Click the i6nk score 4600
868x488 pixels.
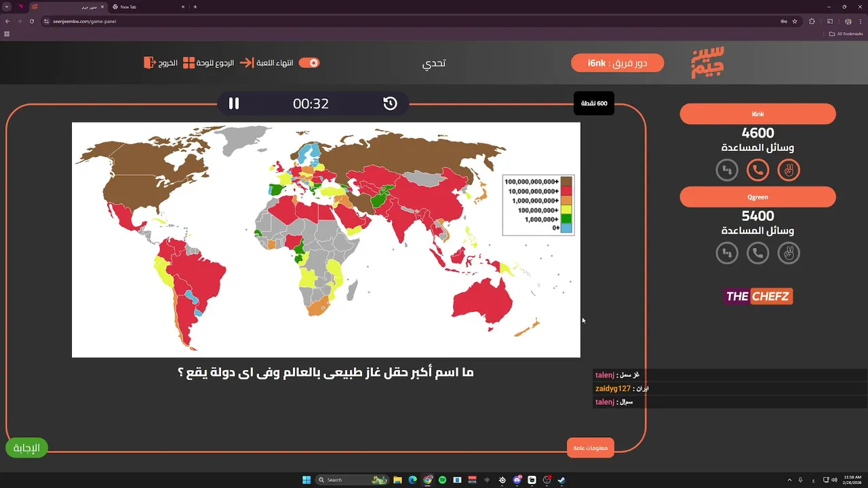(x=757, y=133)
